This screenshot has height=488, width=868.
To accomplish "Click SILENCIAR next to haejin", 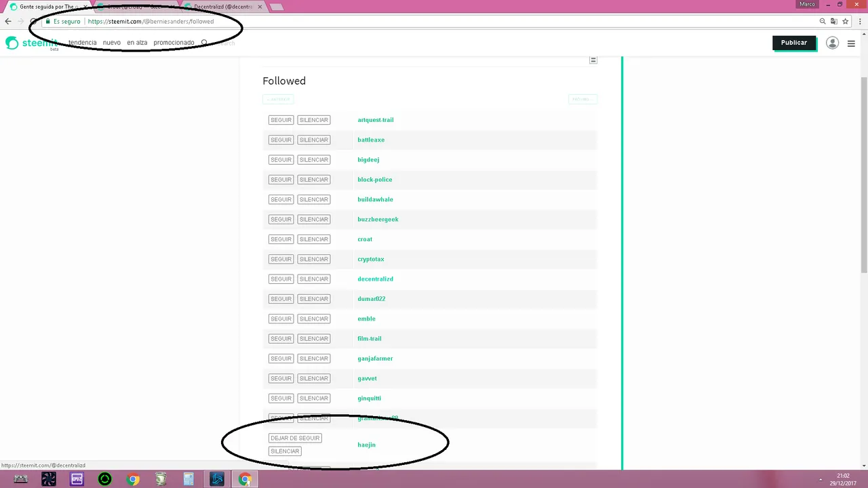I will [285, 451].
